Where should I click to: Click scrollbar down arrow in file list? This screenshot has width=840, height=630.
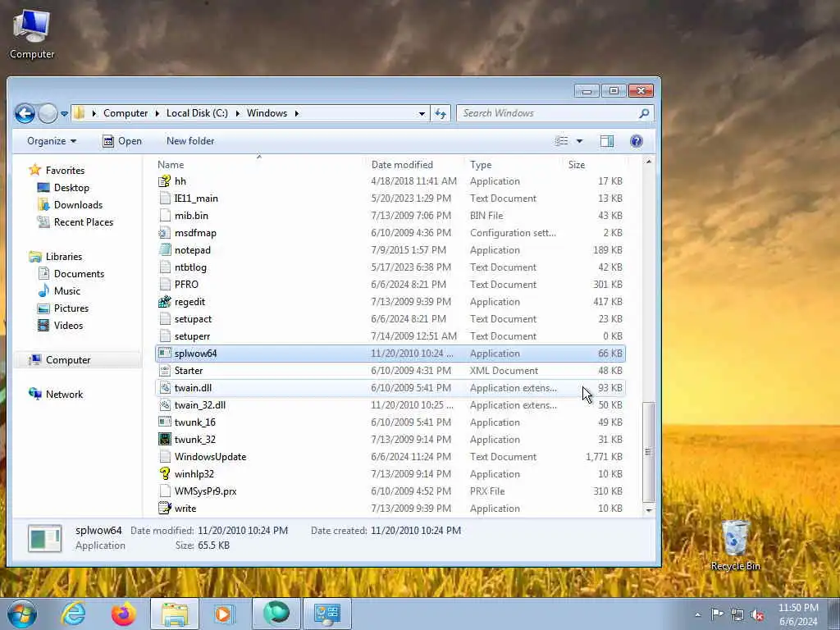pos(648,510)
